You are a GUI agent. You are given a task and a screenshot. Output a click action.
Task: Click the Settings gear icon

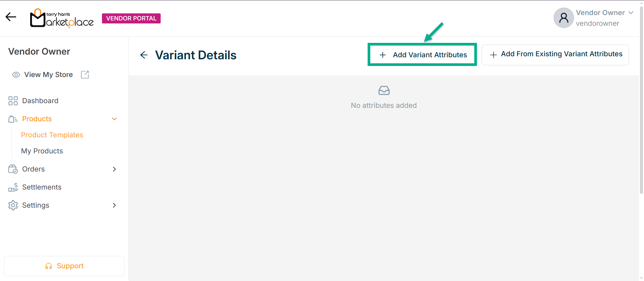(x=13, y=205)
